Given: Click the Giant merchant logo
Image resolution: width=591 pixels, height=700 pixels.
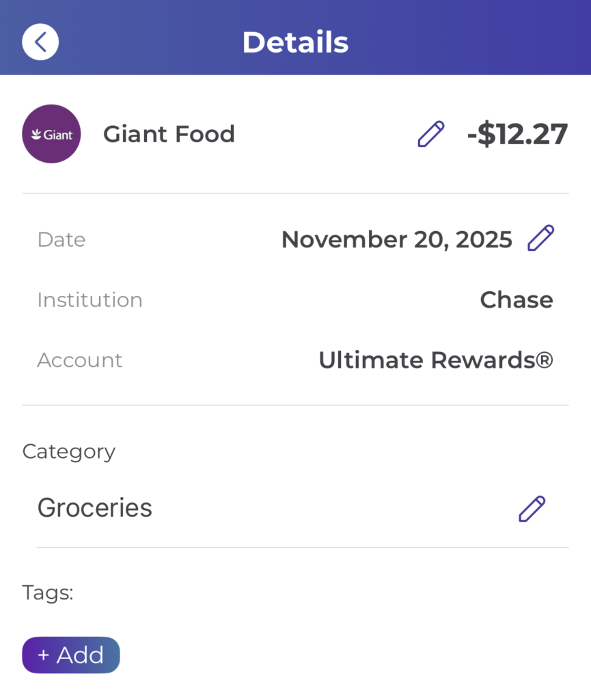Looking at the screenshot, I should 51,134.
